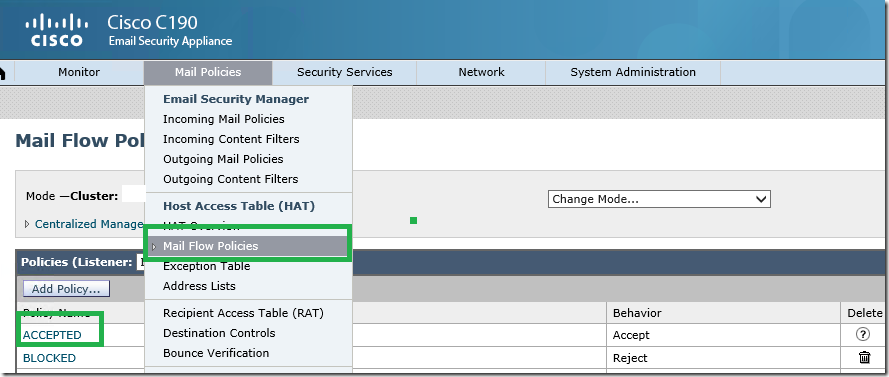Image resolution: width=889 pixels, height=377 pixels.
Task: Click the Cisco logo
Action: tap(57, 31)
